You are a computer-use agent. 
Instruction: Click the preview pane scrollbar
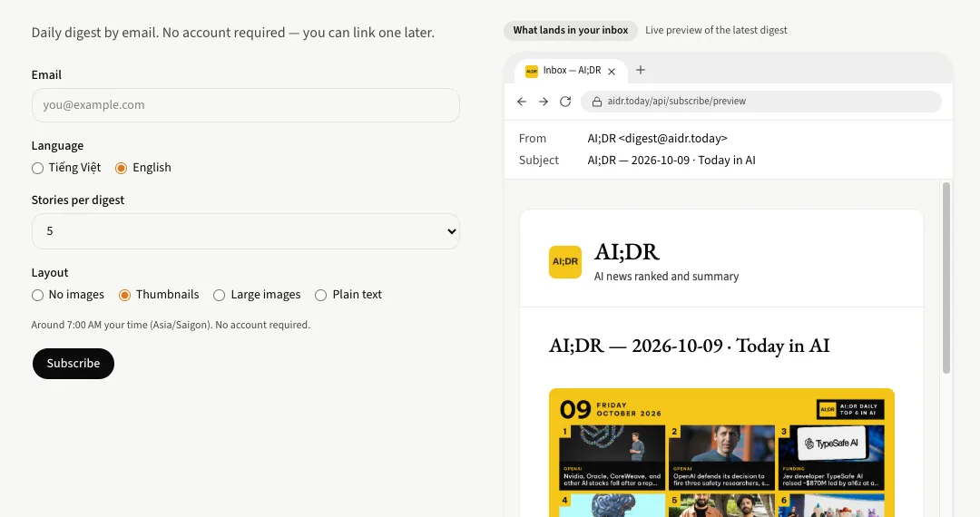pos(946,278)
